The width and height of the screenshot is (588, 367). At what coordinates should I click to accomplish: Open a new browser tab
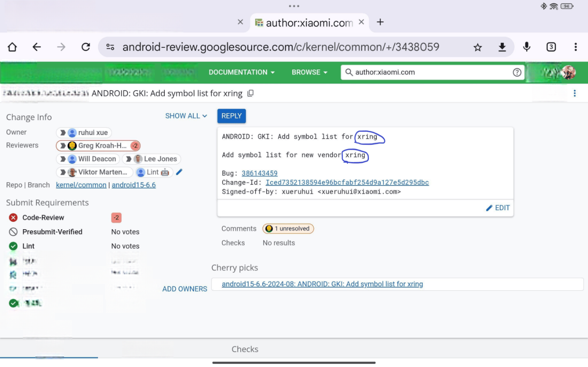tap(380, 22)
